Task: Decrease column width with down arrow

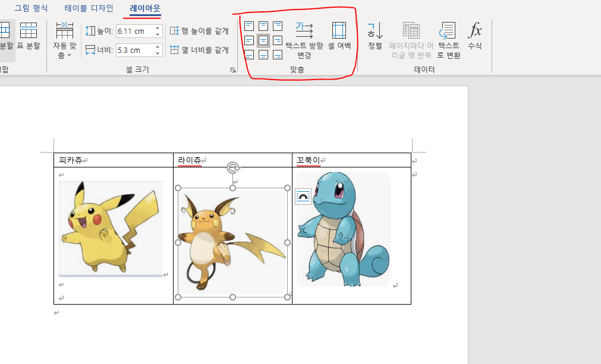Action: [158, 53]
